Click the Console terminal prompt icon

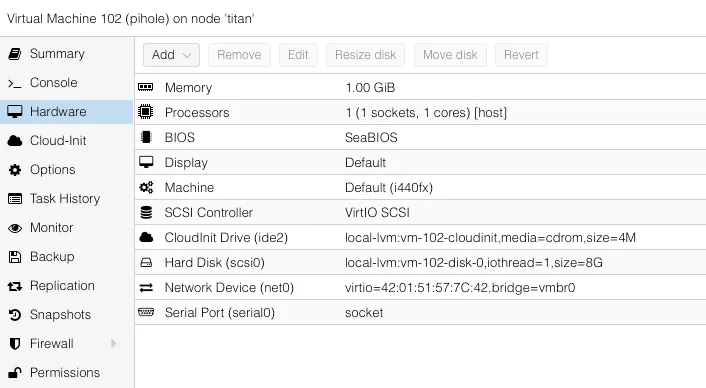click(15, 83)
